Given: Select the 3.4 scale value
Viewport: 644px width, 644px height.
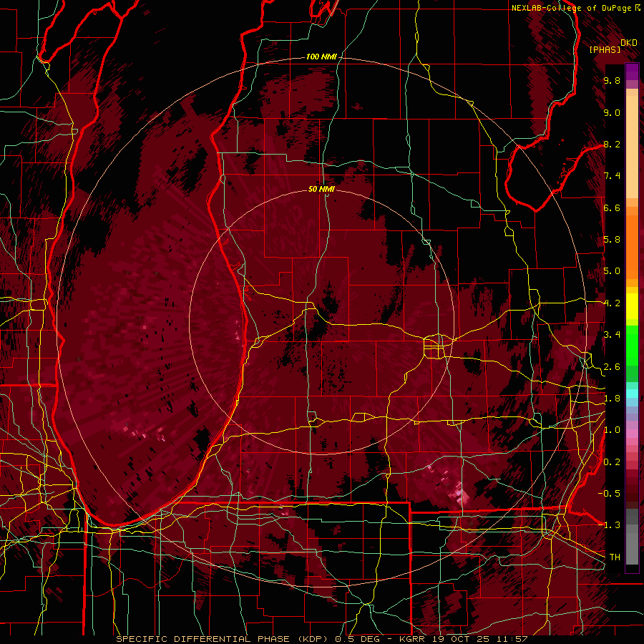Looking at the screenshot, I should pyautogui.click(x=612, y=335).
